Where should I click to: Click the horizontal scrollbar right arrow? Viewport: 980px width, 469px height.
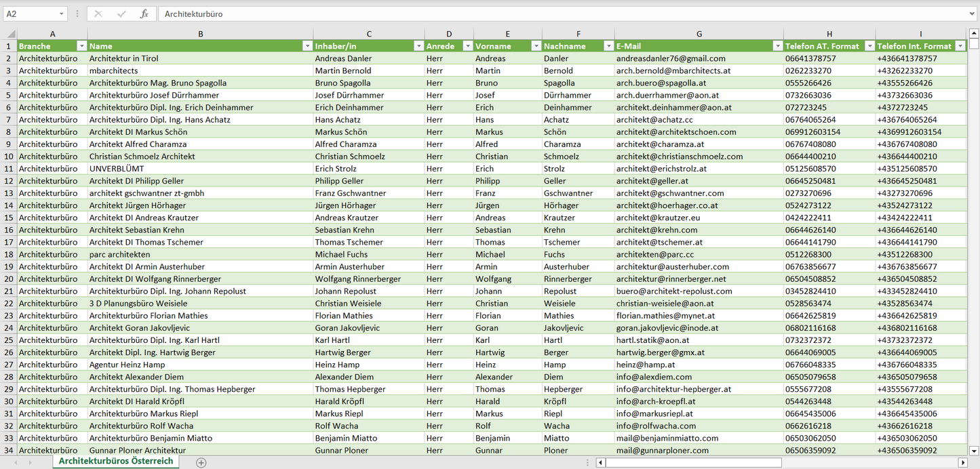(962, 462)
